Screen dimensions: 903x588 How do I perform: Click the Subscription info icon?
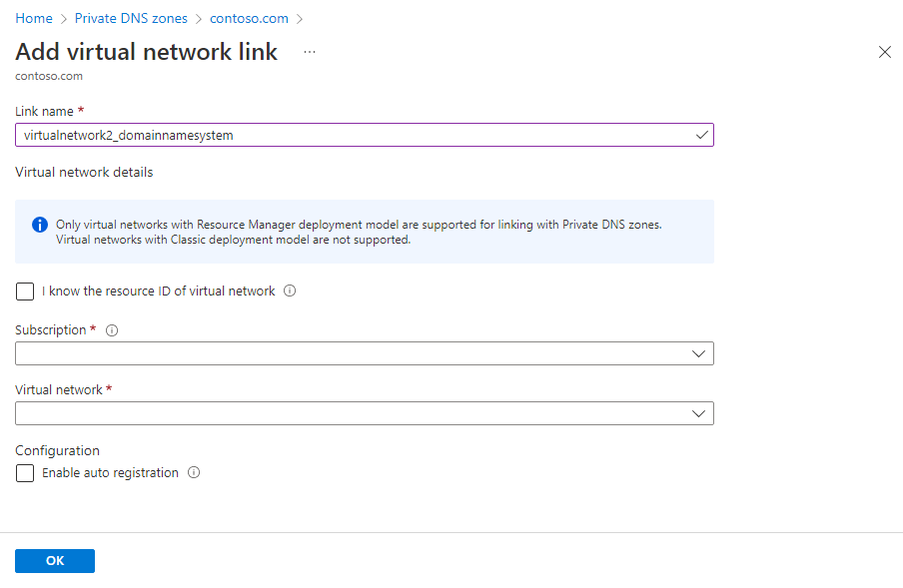tap(112, 330)
